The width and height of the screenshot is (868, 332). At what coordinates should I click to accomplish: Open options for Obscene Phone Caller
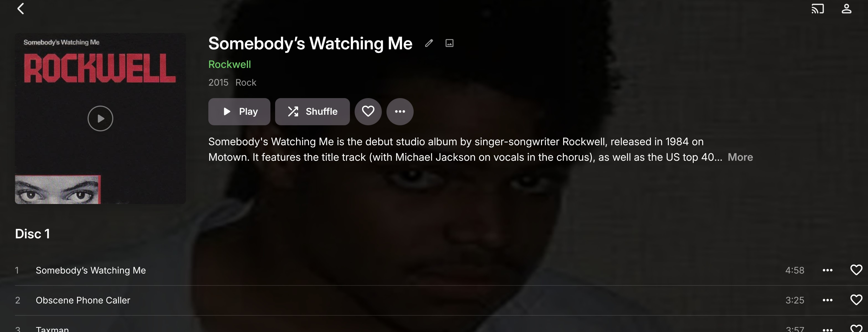click(x=827, y=300)
